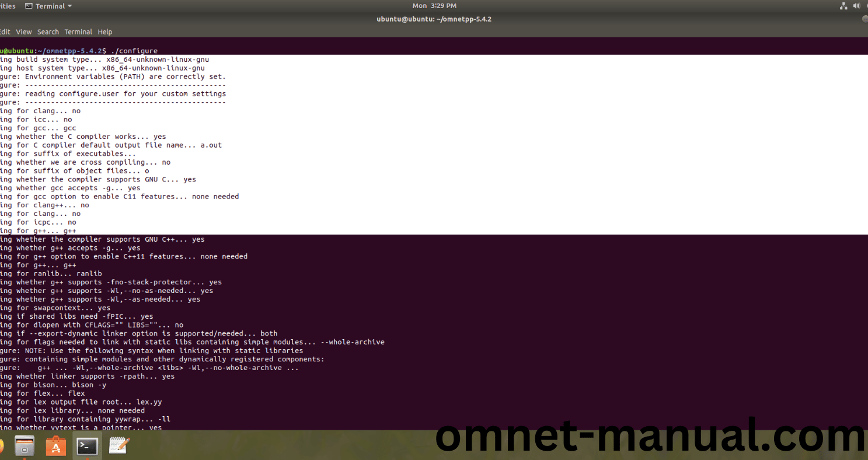Open the Terminal menu in the menu bar

[x=78, y=32]
